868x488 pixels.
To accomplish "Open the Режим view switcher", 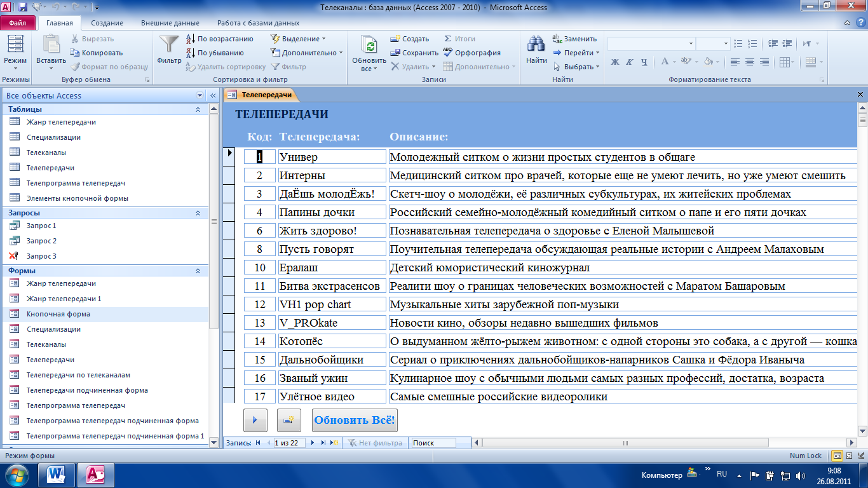I will (x=15, y=53).
